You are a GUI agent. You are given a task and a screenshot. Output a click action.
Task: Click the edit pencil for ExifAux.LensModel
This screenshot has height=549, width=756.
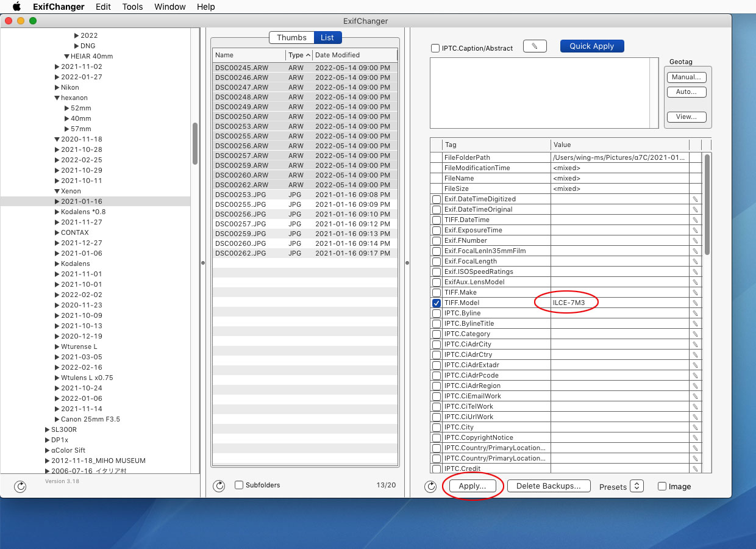point(695,282)
